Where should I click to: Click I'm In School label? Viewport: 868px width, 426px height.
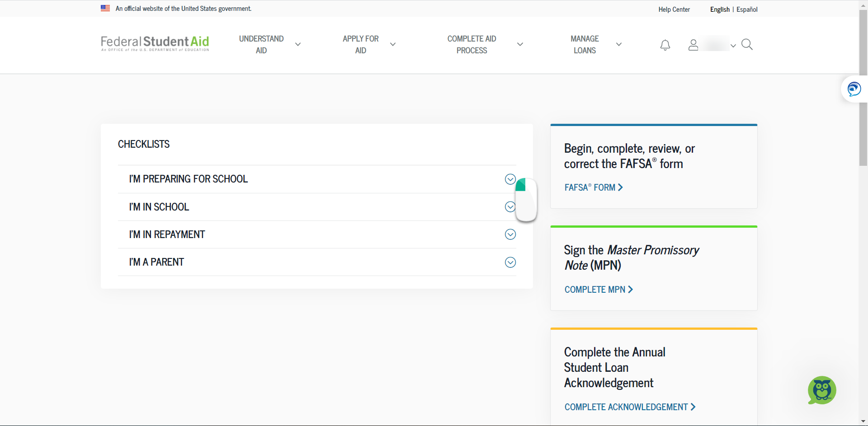point(159,207)
